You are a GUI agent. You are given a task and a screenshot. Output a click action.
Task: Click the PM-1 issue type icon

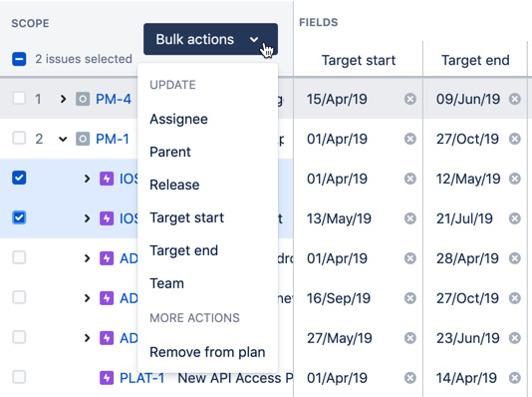(x=83, y=139)
